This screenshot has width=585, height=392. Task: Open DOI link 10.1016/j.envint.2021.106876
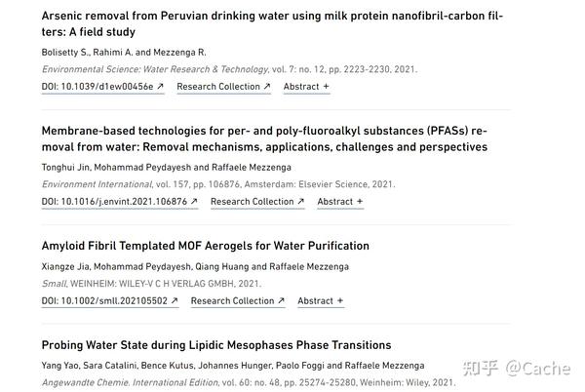coord(114,202)
